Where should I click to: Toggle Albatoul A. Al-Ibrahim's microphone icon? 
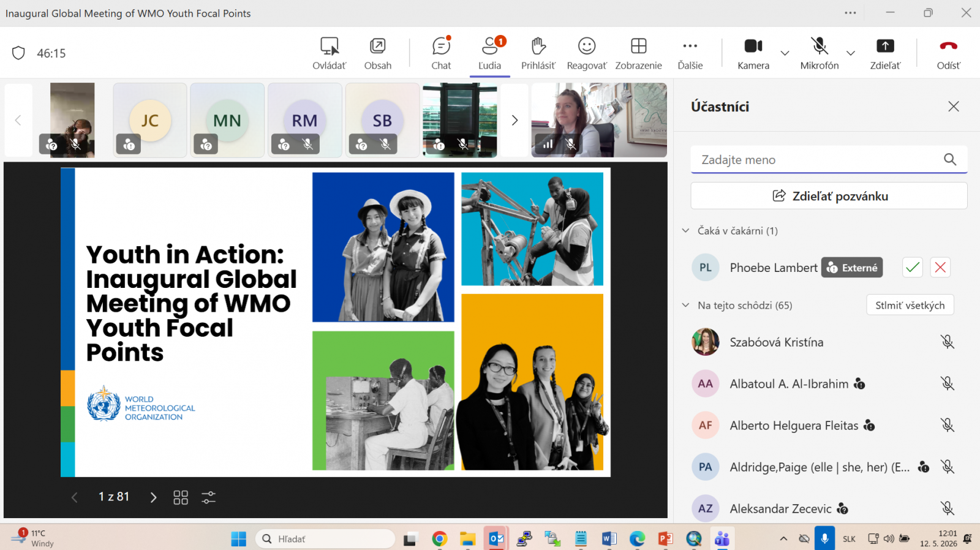(x=948, y=383)
